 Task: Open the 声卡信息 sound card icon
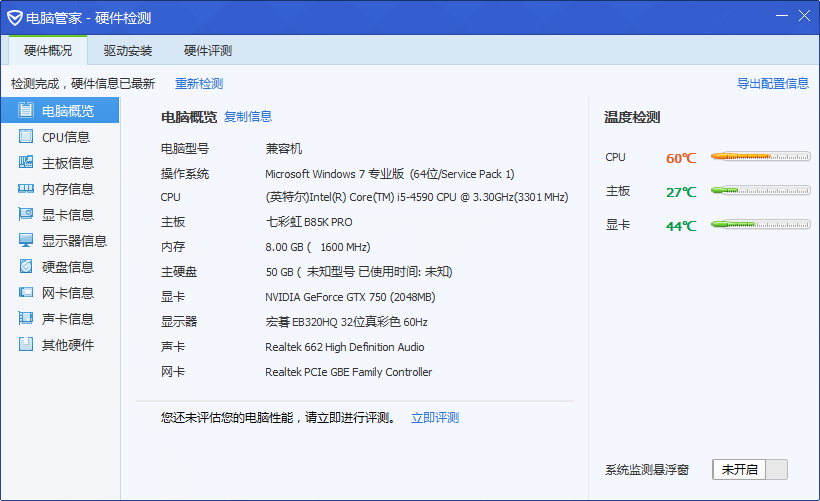point(26,318)
